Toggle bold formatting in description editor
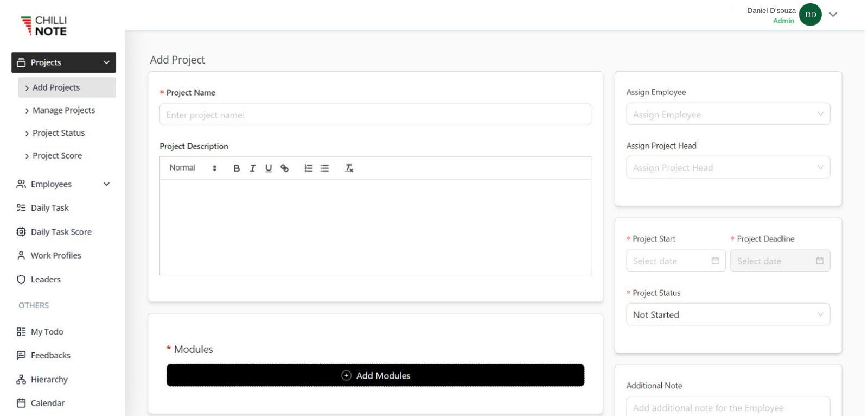This screenshot has height=416, width=868. [x=237, y=168]
